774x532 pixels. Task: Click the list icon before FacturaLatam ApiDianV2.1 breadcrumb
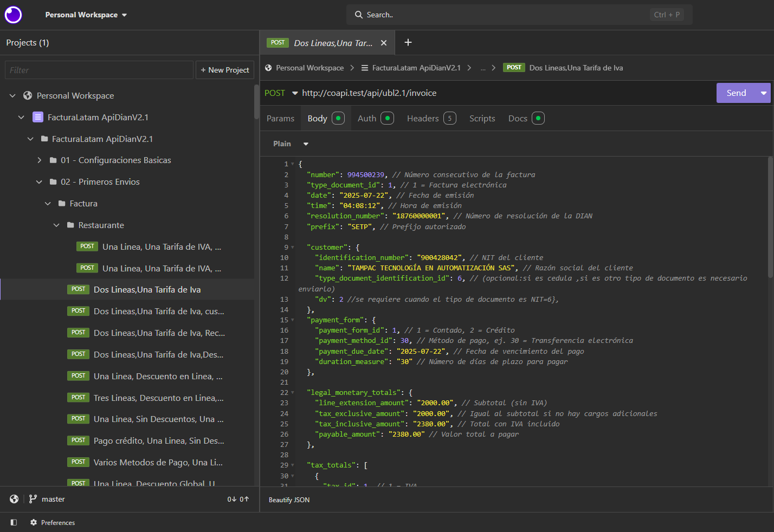tap(365, 68)
